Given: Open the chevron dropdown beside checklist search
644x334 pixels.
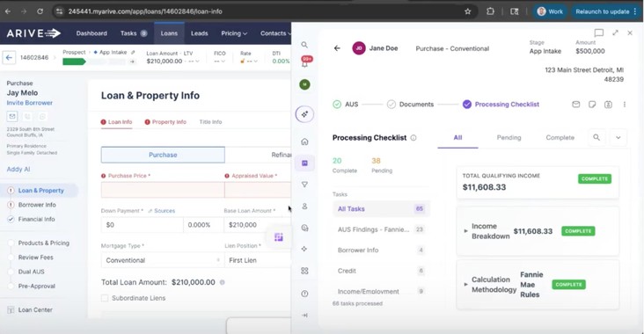Looking at the screenshot, I should 618,137.
